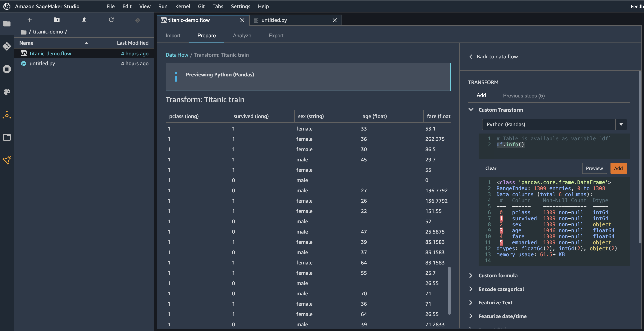Click the Upload Files icon
This screenshot has height=331, width=644.
(x=84, y=20)
